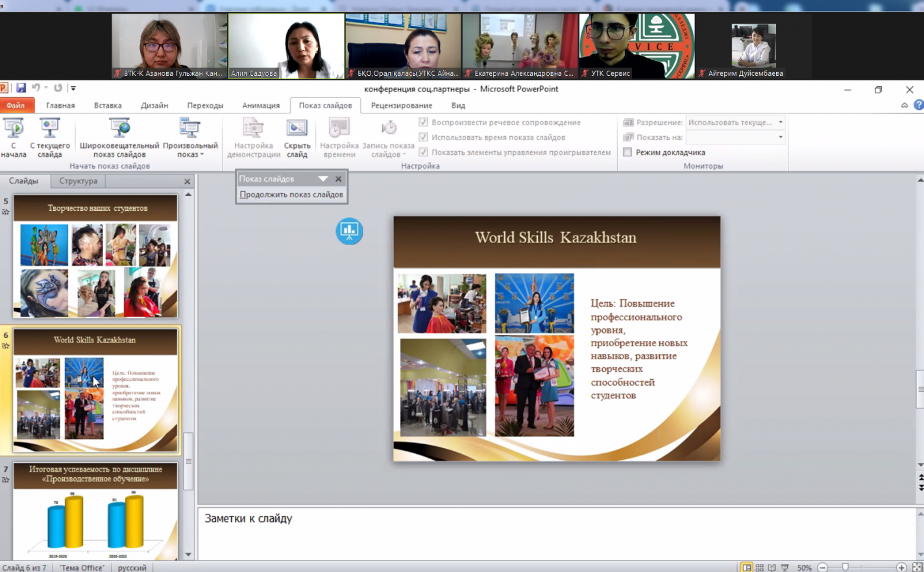Open Настройка времени rehearse timings
Viewport: 924px width, 572px height.
tap(339, 137)
